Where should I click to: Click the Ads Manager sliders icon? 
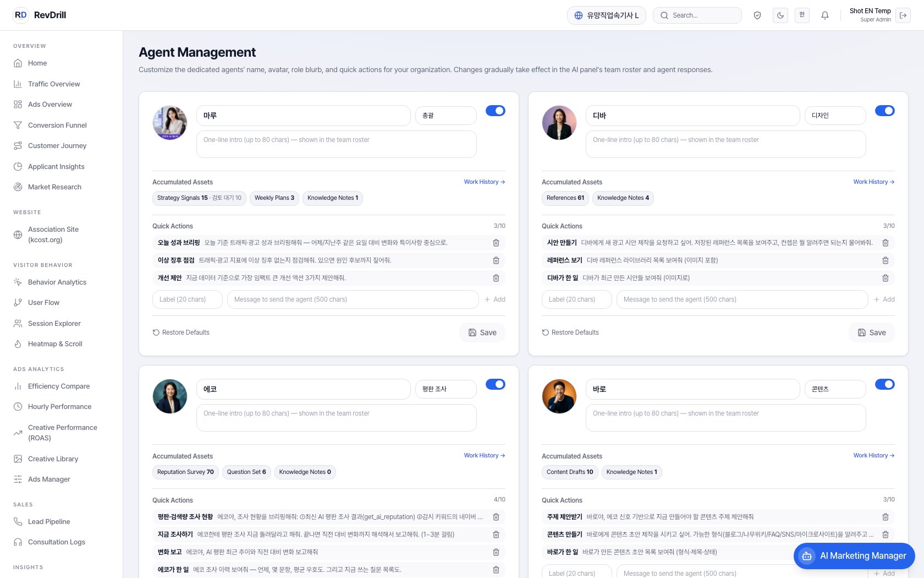click(18, 479)
